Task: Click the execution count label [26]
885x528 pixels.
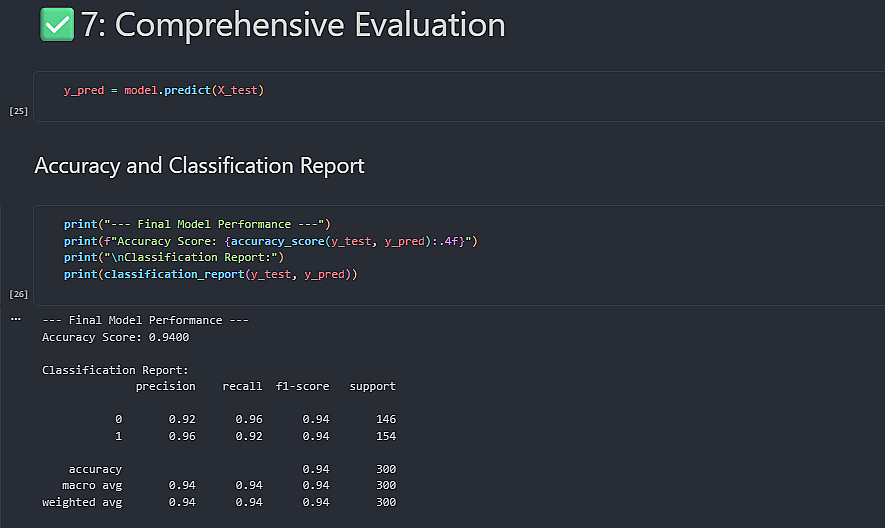Action: point(18,295)
